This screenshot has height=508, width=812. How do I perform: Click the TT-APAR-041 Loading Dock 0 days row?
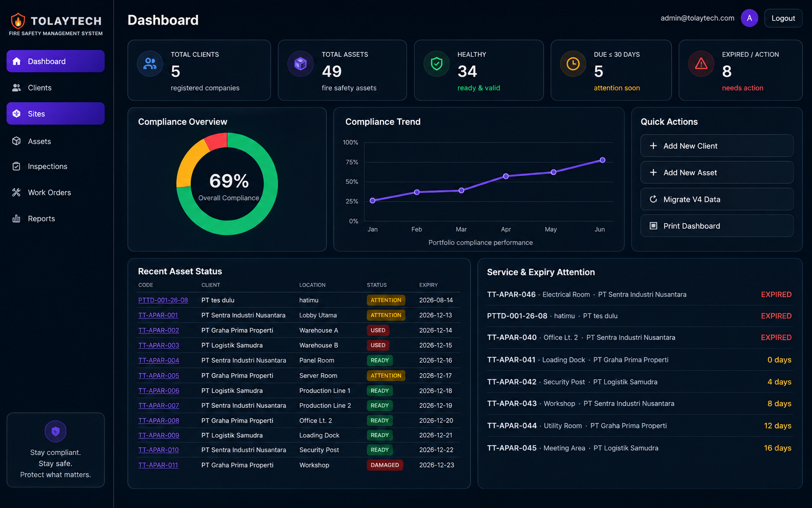click(639, 360)
